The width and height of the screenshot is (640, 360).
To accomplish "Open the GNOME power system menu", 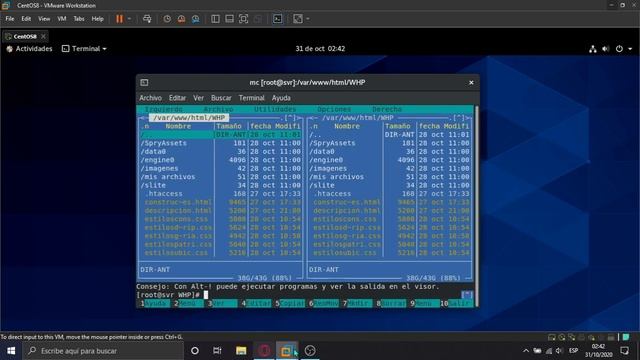I will (x=624, y=49).
